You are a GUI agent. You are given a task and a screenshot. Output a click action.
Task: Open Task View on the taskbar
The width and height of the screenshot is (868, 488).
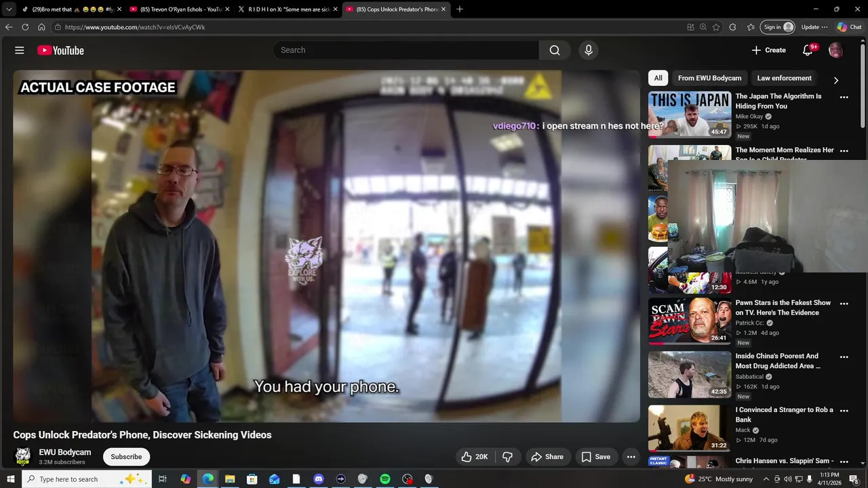163,479
